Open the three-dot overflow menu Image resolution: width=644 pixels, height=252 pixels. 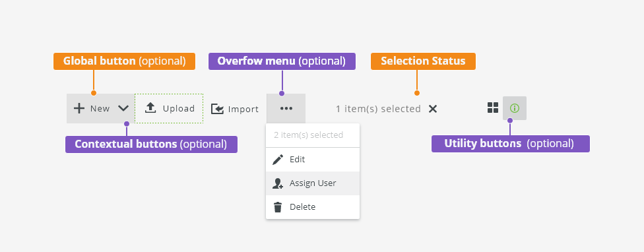286,108
